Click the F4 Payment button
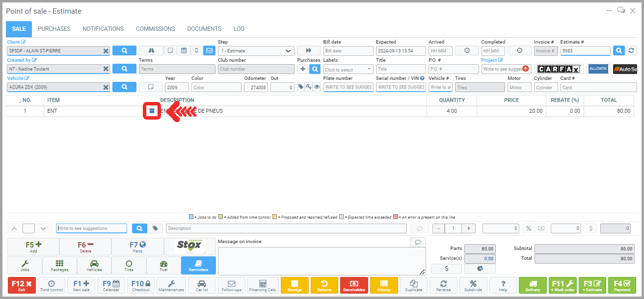 pos(622,285)
